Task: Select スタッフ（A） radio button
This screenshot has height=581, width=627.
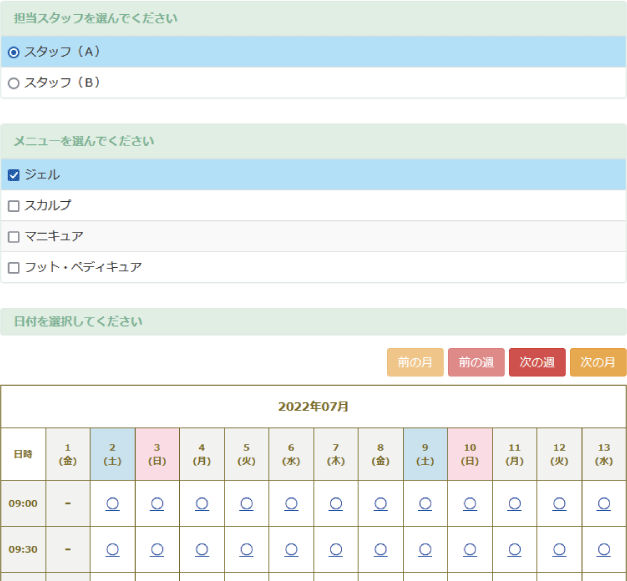Action: (14, 52)
